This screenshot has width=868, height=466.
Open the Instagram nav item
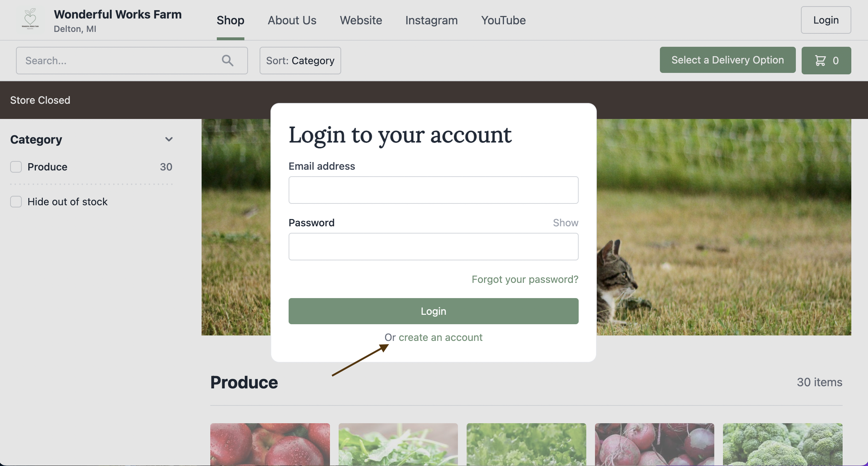[x=431, y=20]
